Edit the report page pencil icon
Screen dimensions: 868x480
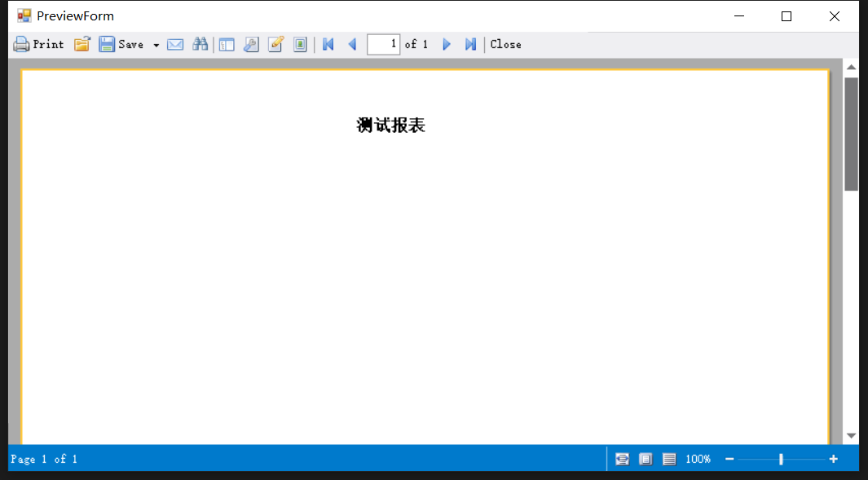coord(275,45)
